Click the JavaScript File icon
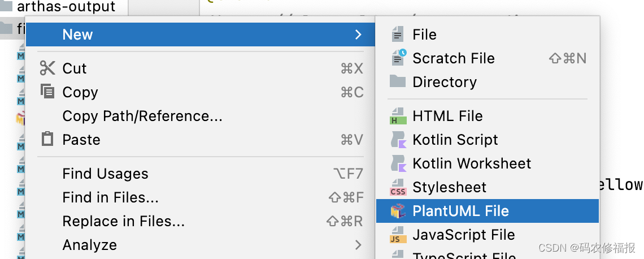The width and height of the screenshot is (644, 259). point(398,235)
